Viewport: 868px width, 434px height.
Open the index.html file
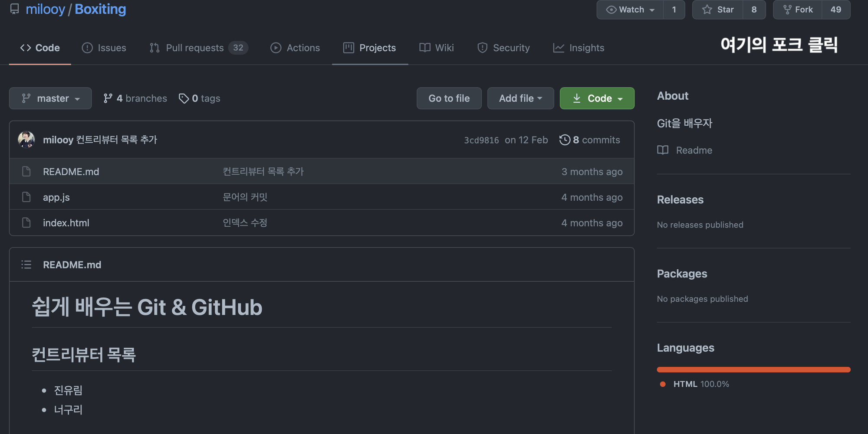coord(66,223)
